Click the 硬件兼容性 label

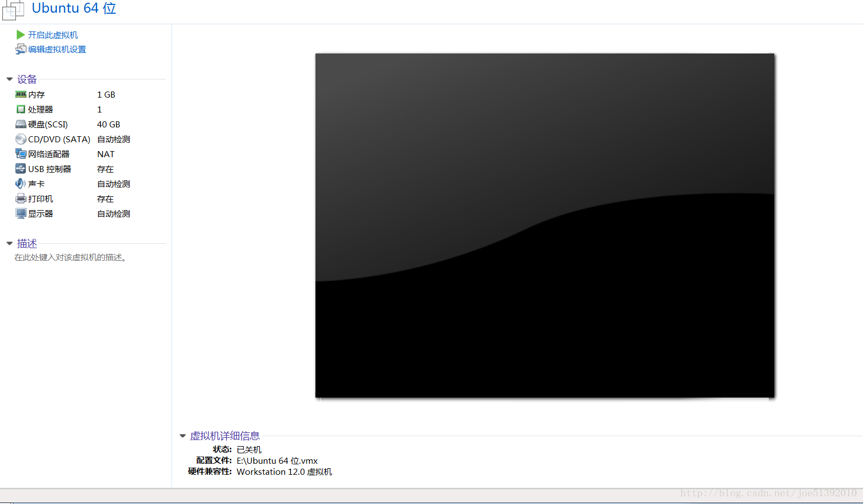pyautogui.click(x=210, y=472)
